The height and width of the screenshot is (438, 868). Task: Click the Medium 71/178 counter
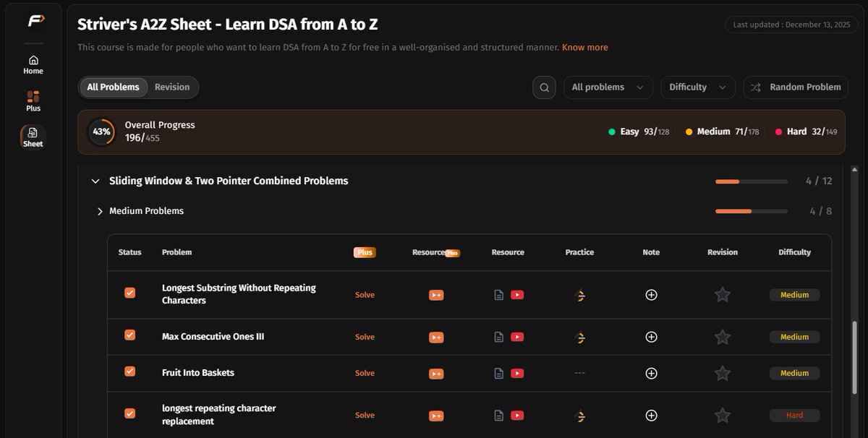[x=722, y=132]
